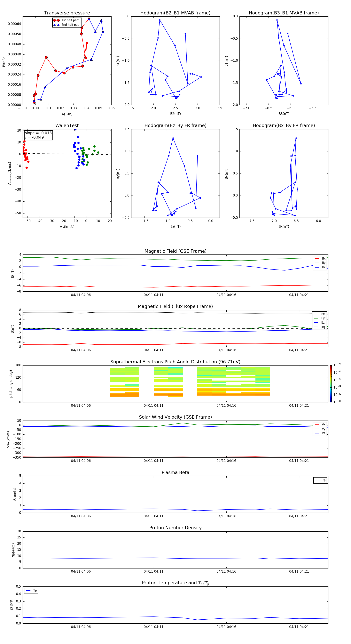This screenshot has height=644, width=351.
Task: Click the beta_p legend in Plasma Beta plot
Action: tap(320, 480)
